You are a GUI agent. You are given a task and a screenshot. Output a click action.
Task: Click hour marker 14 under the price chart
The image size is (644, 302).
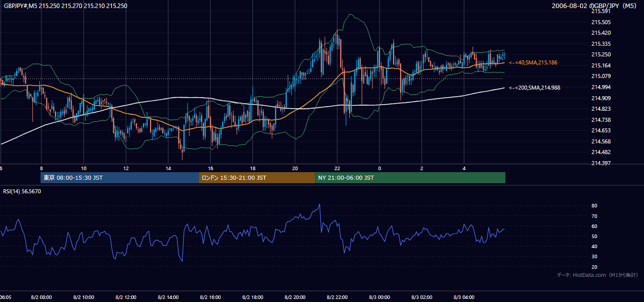(x=168, y=169)
